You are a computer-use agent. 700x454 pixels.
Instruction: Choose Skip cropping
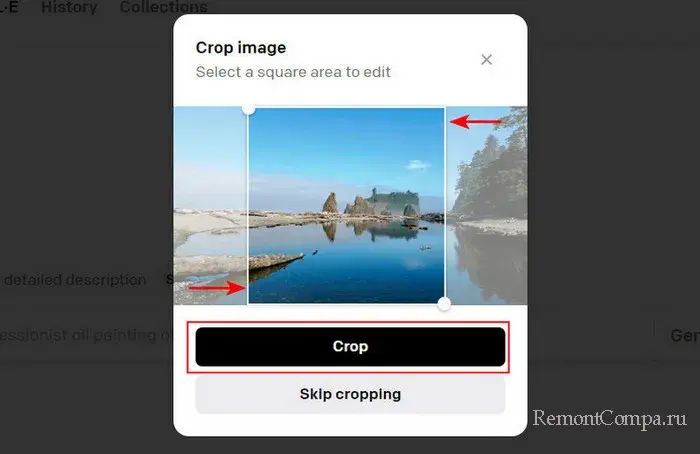point(350,394)
